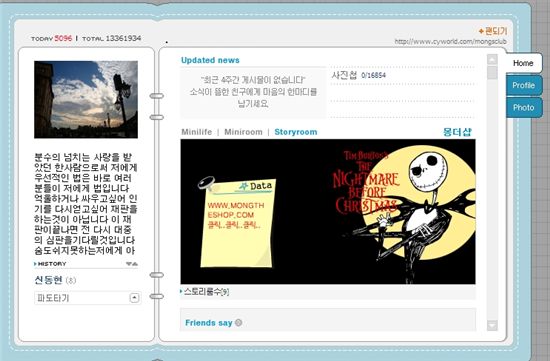Screen dimensions: 550x361
Task: Click the pushpin icon on the Data note
Action: 206,183
